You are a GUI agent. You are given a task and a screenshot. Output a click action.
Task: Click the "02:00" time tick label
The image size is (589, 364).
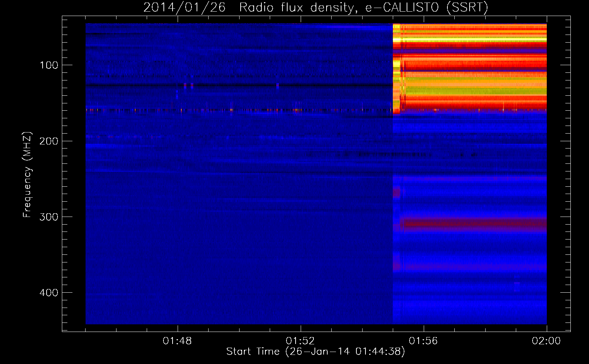tap(546, 341)
